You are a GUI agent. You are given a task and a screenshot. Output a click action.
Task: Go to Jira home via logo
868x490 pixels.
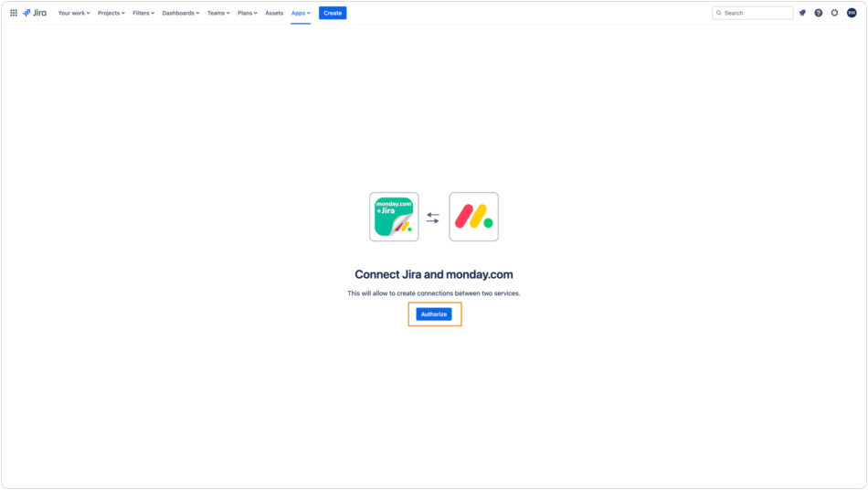coord(35,13)
